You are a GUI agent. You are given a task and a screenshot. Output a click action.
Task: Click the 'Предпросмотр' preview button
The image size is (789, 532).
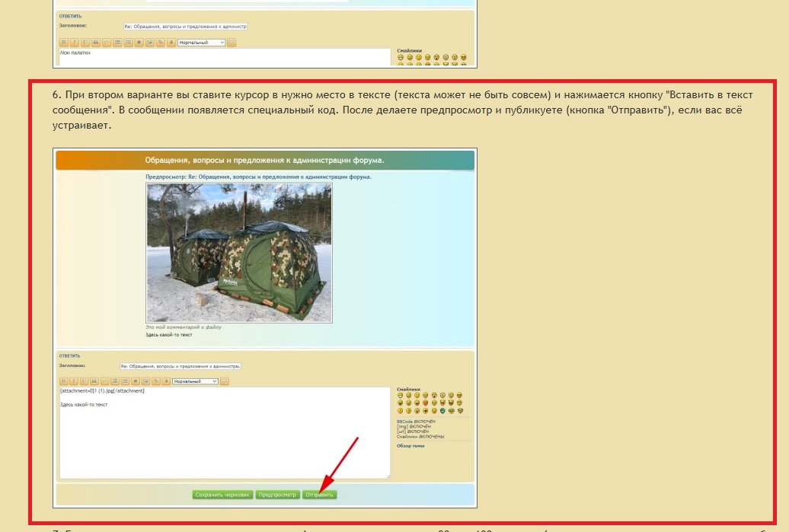277,495
